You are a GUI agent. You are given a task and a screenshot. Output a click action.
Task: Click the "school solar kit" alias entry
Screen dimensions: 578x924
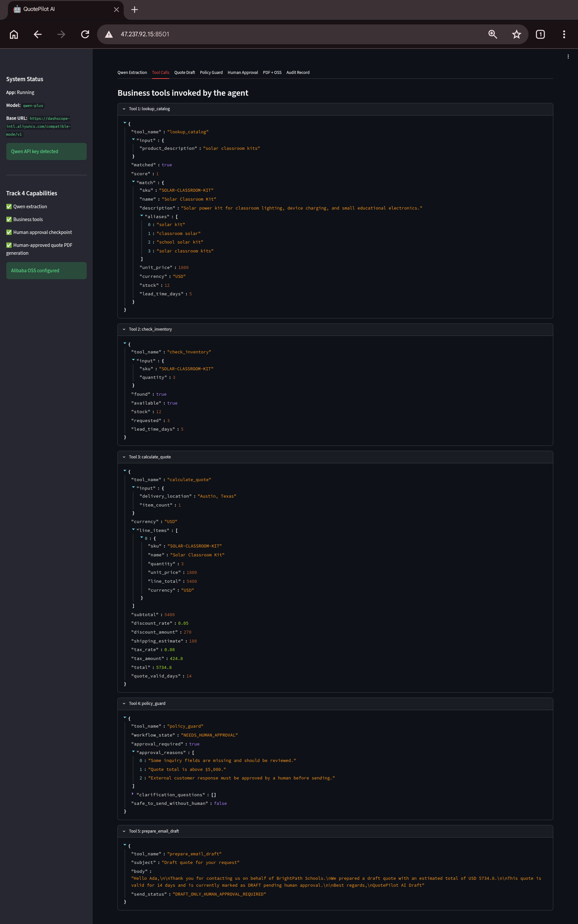click(x=180, y=242)
